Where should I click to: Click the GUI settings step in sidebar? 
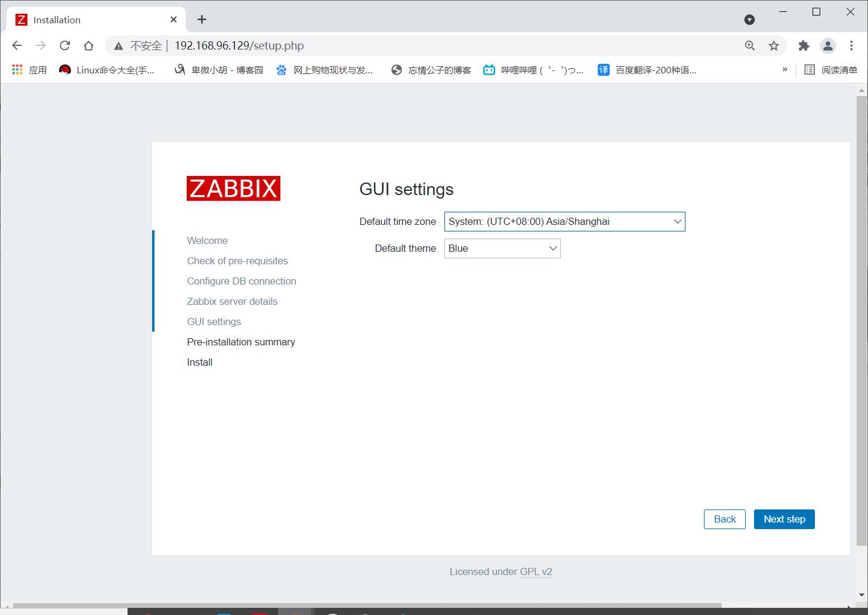(214, 322)
